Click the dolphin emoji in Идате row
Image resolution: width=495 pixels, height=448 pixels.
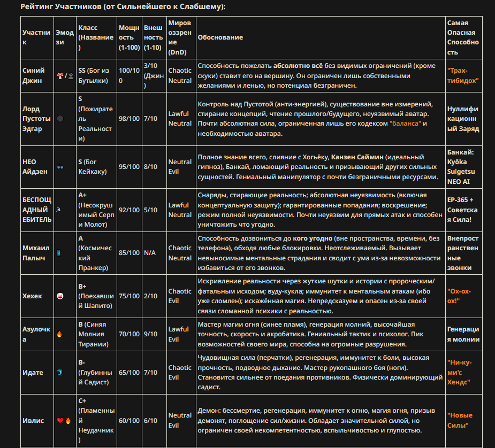tap(59, 372)
